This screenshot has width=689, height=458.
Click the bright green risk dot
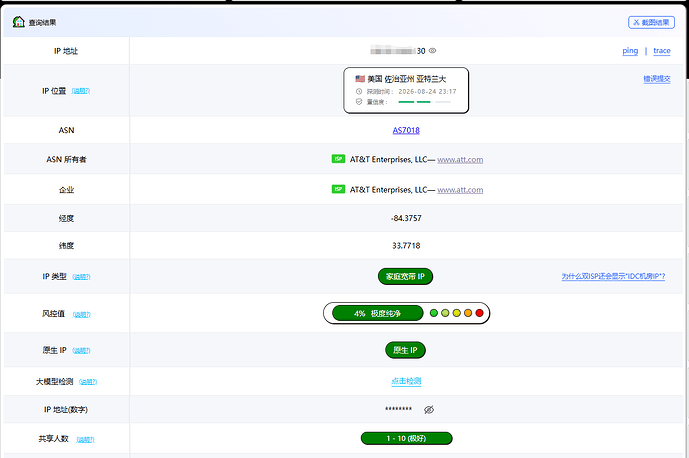(x=434, y=313)
